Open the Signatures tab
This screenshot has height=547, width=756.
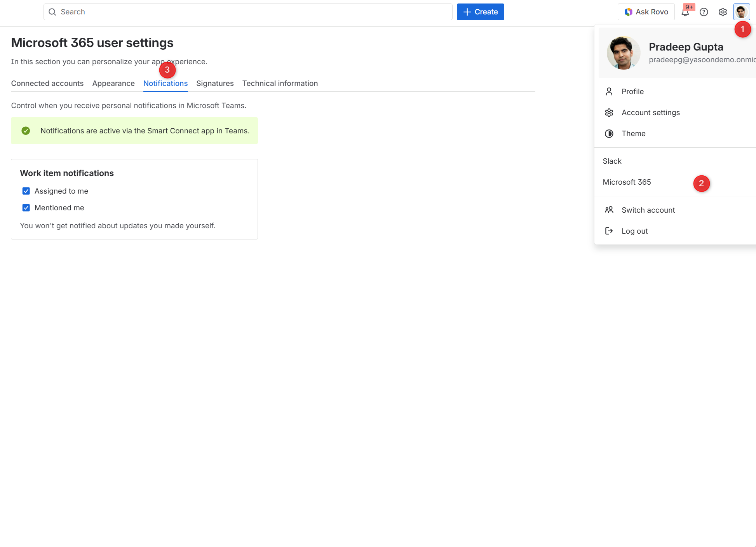pyautogui.click(x=215, y=83)
